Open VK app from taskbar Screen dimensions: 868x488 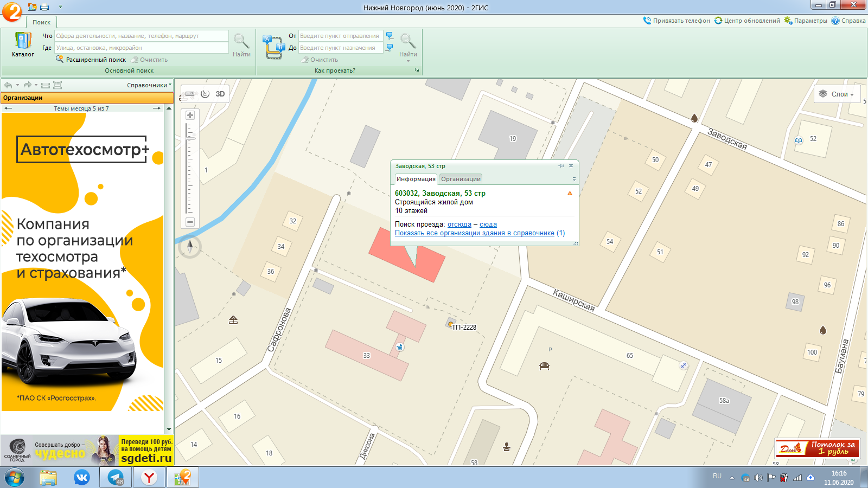pos(82,478)
